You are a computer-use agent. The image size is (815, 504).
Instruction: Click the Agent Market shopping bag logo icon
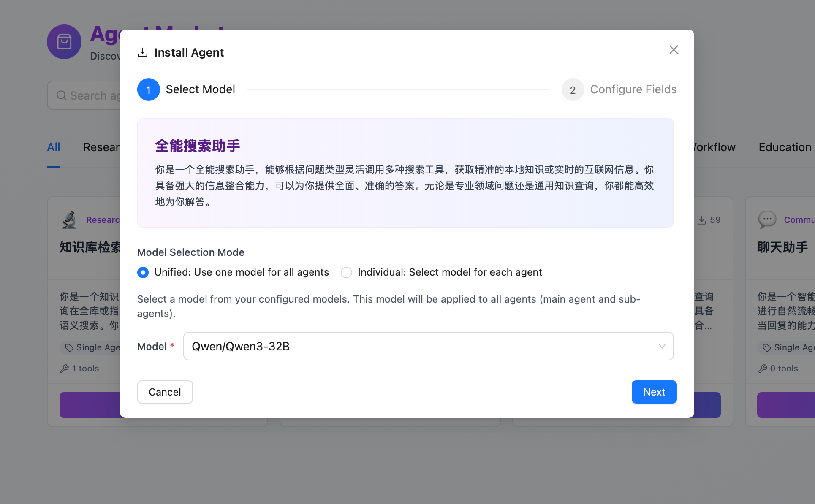click(64, 42)
